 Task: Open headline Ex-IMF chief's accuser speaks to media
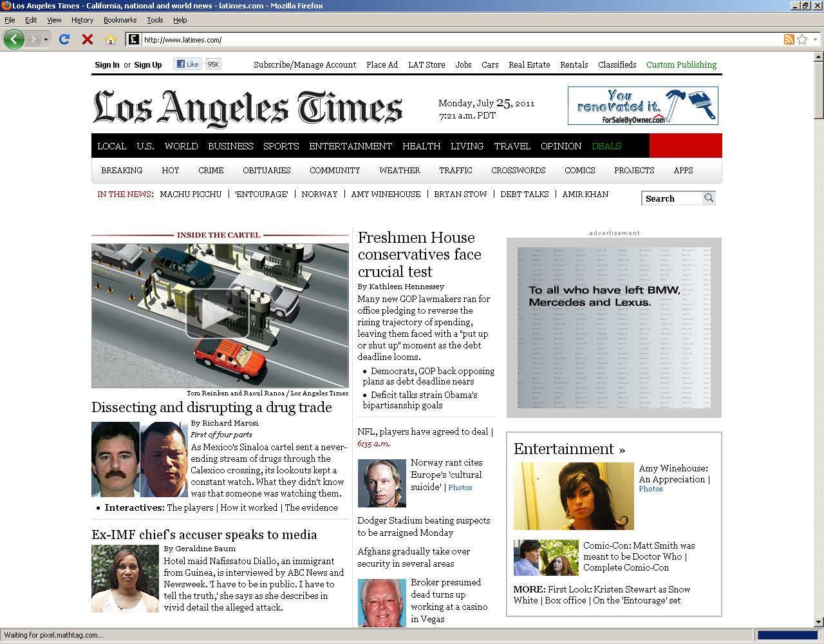click(204, 535)
